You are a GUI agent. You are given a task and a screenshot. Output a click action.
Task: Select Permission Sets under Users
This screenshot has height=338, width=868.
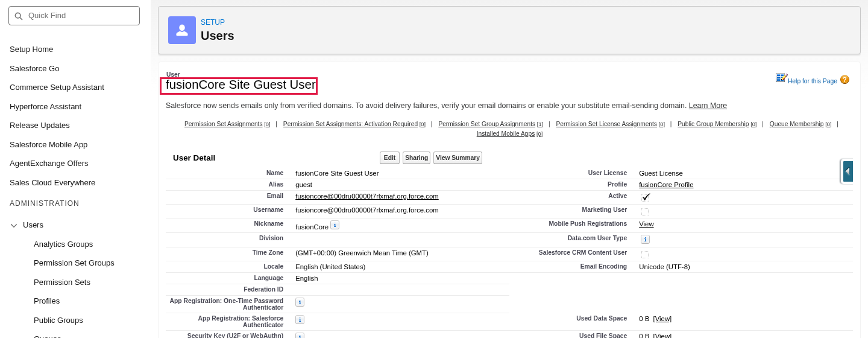62,282
